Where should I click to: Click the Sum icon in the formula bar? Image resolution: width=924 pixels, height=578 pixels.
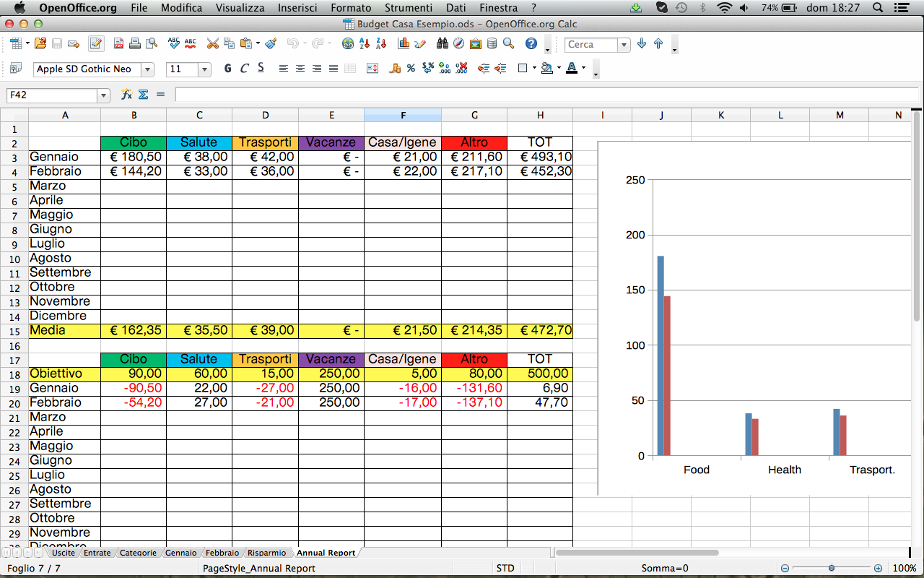(x=142, y=95)
